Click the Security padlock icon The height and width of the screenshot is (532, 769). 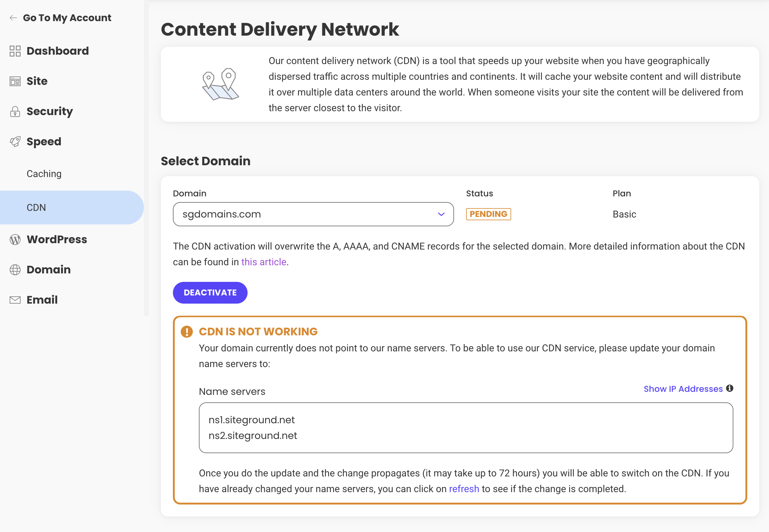(15, 111)
